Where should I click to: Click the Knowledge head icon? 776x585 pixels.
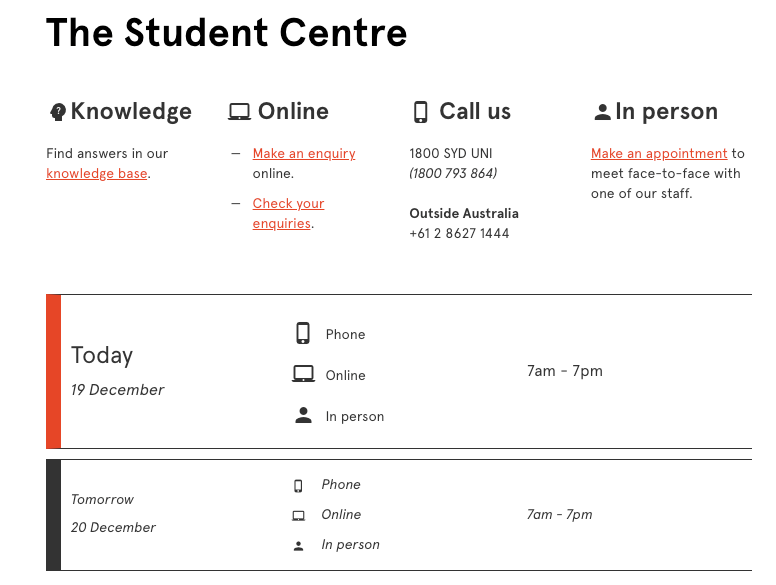click(57, 112)
